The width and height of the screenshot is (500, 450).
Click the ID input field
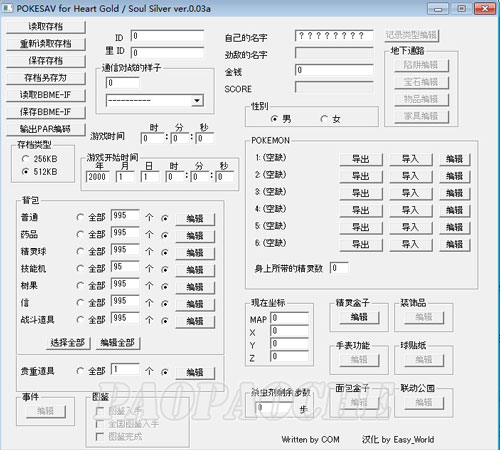167,36
